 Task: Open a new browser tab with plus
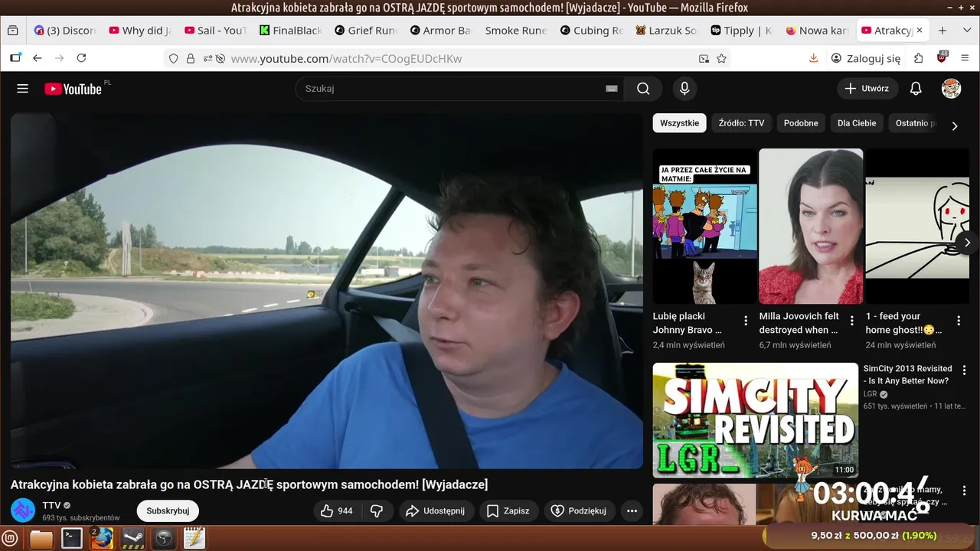point(942,31)
